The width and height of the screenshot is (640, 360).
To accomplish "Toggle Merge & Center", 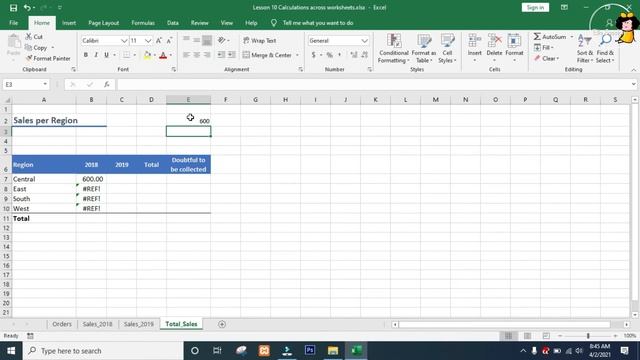I will (x=267, y=55).
